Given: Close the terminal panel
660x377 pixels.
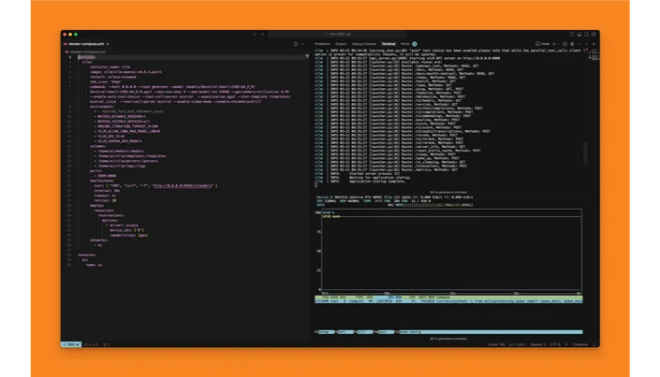Looking at the screenshot, I should (593, 44).
